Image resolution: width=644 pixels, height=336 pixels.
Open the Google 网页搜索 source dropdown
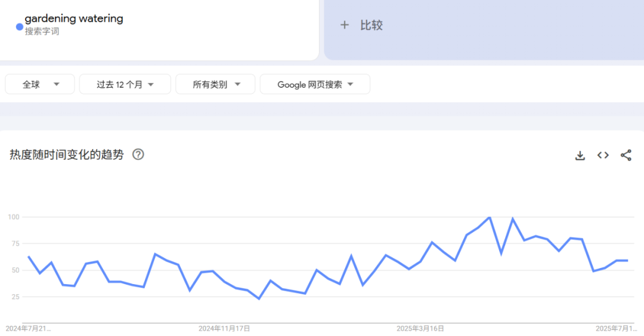(315, 84)
